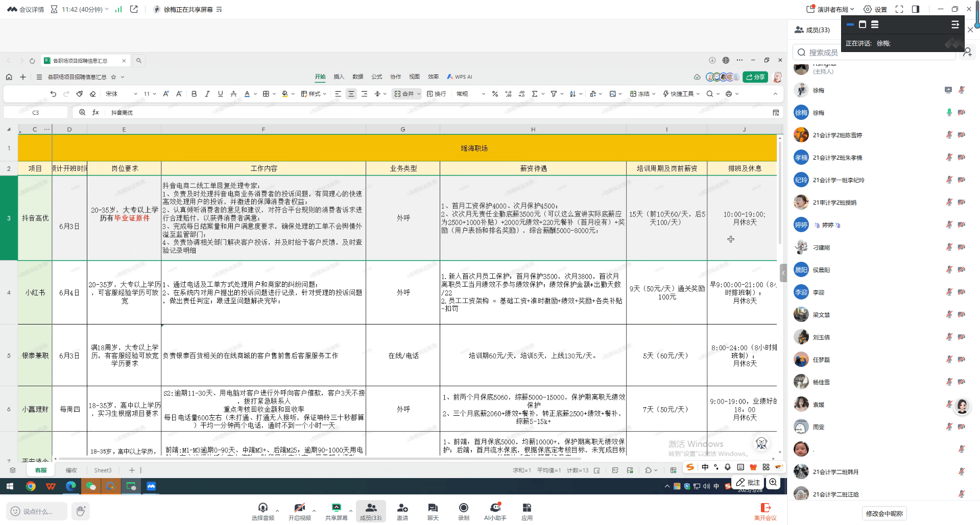
Task: Collapse the ribbon with the chevron
Action: (x=775, y=94)
